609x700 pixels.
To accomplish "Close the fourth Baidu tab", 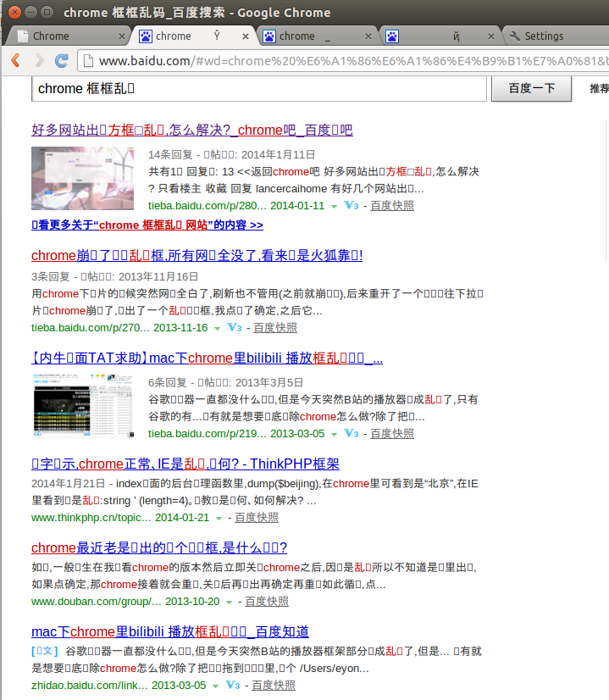I will coord(490,36).
